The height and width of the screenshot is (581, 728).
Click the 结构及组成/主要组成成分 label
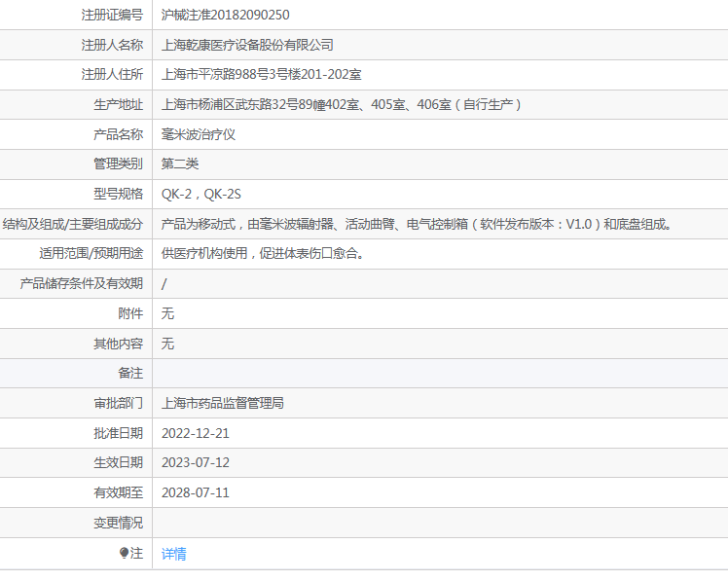[72, 224]
